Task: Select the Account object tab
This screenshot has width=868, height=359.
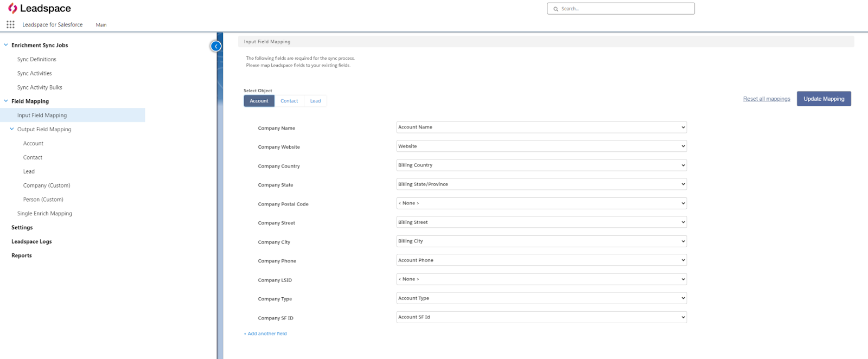Action: click(259, 101)
